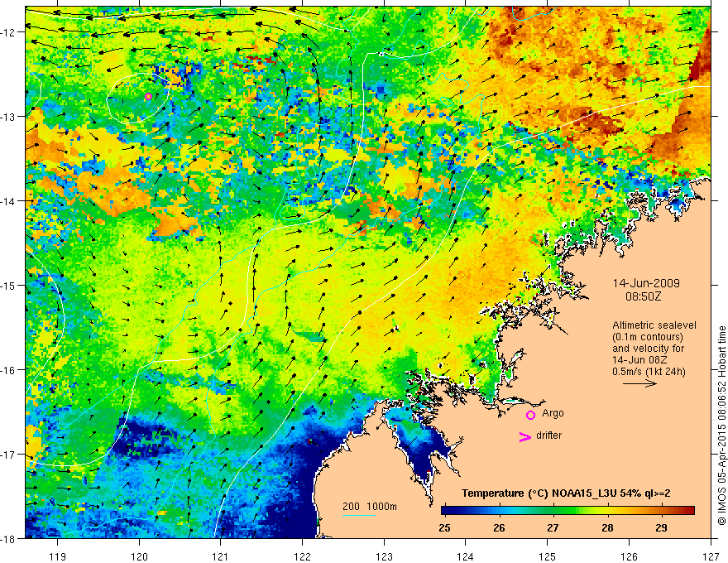The image size is (728, 563).
Task: Click the 'drifter' legend label
Action: coord(548,435)
